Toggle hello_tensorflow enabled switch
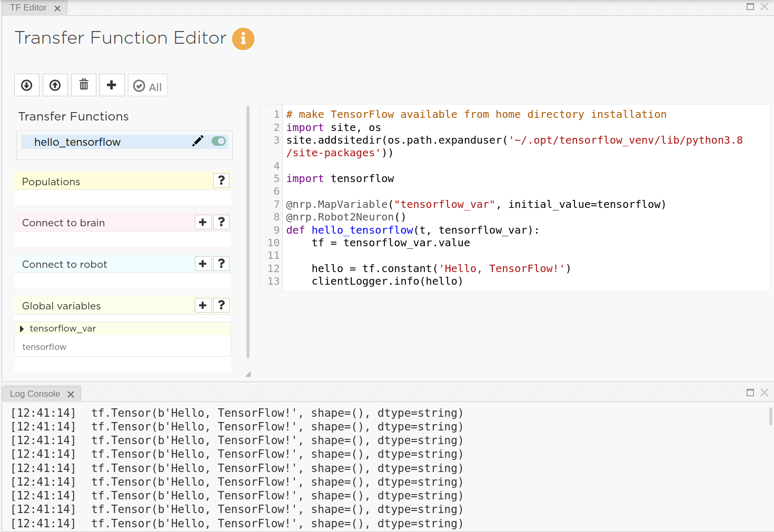The width and height of the screenshot is (774, 532). tap(219, 141)
